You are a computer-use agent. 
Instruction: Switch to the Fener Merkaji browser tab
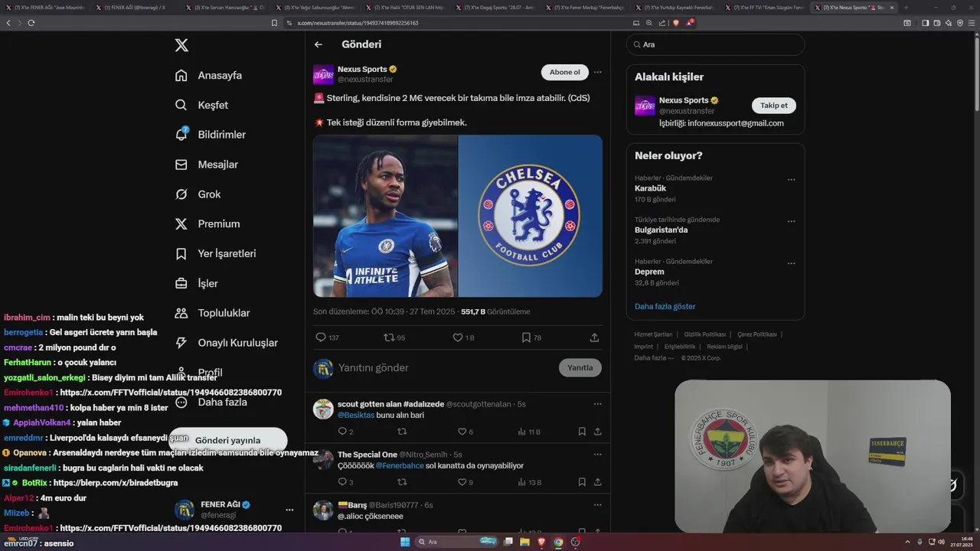(586, 7)
